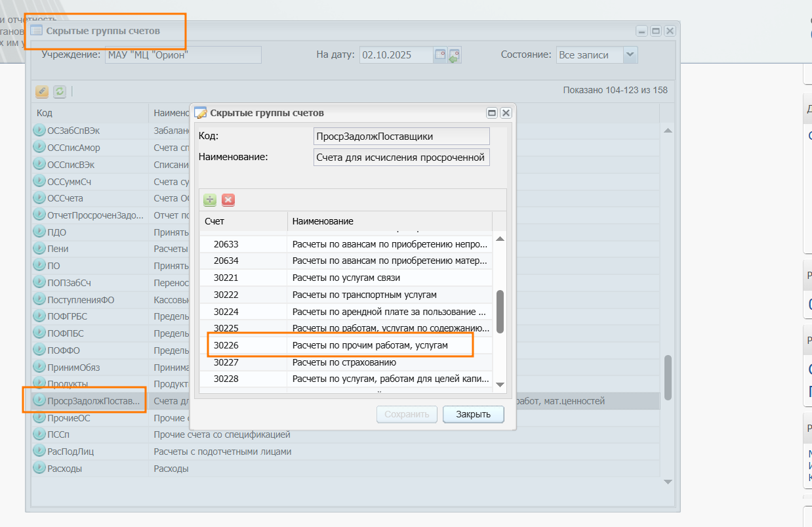Click the main window list scroll-down arrow
The width and height of the screenshot is (812, 527).
point(668,482)
